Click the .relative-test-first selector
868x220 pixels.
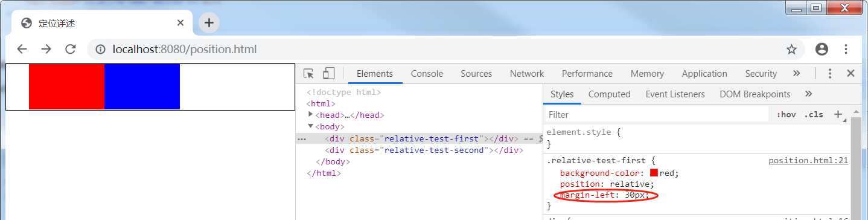coord(596,161)
